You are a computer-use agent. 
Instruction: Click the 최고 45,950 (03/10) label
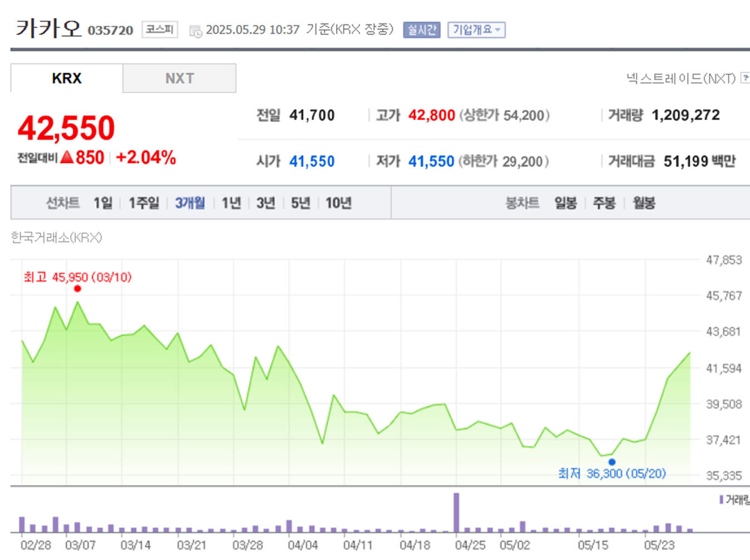click(77, 277)
